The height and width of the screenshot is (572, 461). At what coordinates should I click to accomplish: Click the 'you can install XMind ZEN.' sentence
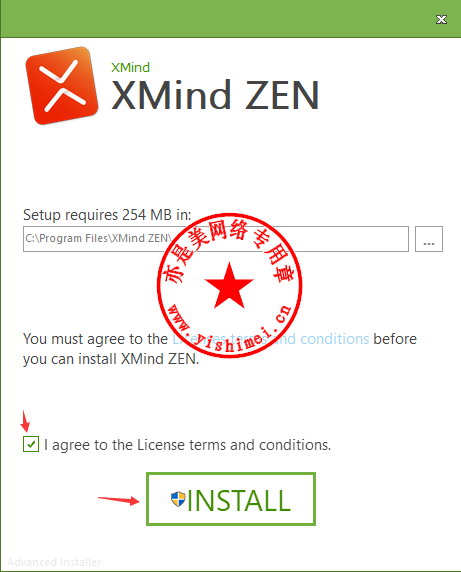pos(111,359)
